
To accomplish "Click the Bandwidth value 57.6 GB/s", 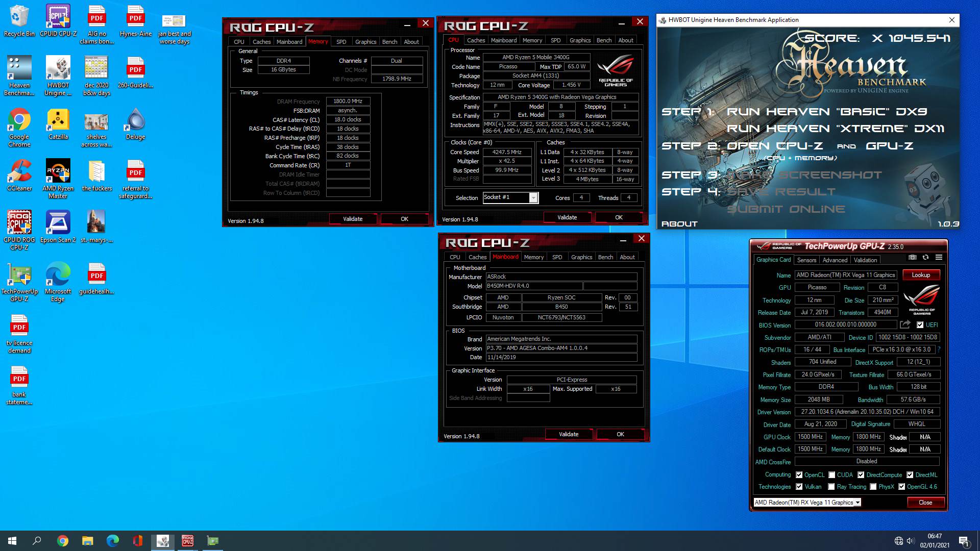I will point(913,399).
